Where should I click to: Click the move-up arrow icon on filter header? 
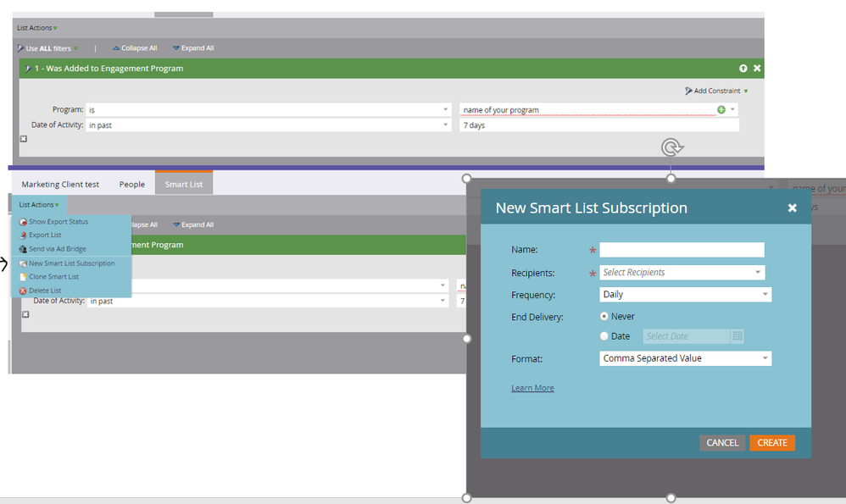[x=743, y=68]
